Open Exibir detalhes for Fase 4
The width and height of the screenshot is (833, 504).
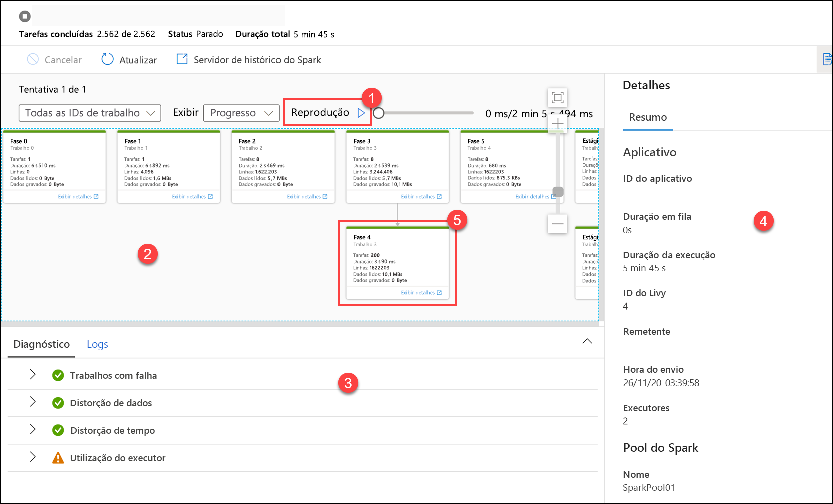point(421,293)
